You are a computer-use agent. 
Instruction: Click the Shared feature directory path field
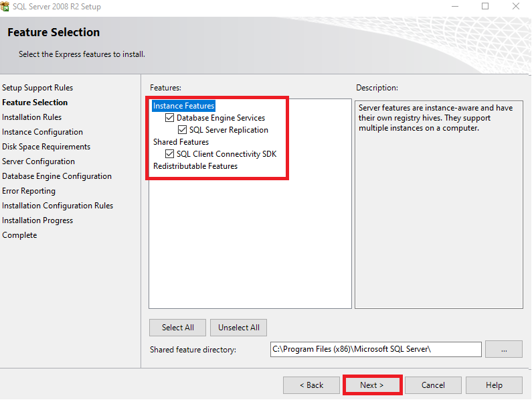point(375,349)
